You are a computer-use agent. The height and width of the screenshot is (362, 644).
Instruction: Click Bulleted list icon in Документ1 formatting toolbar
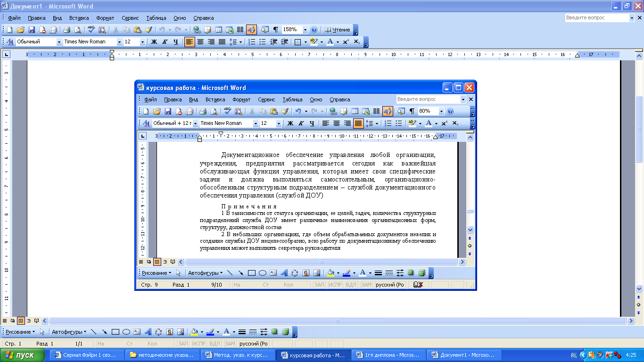(263, 42)
